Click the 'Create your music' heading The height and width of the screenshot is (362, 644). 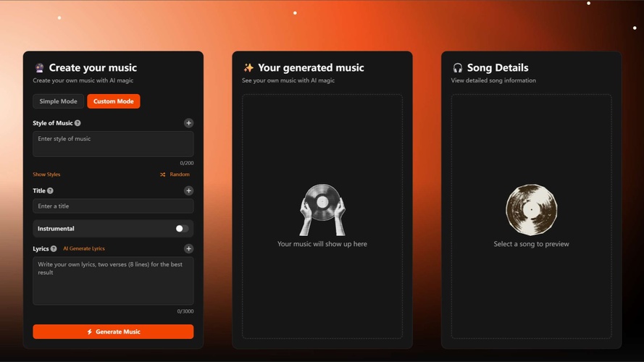(93, 68)
